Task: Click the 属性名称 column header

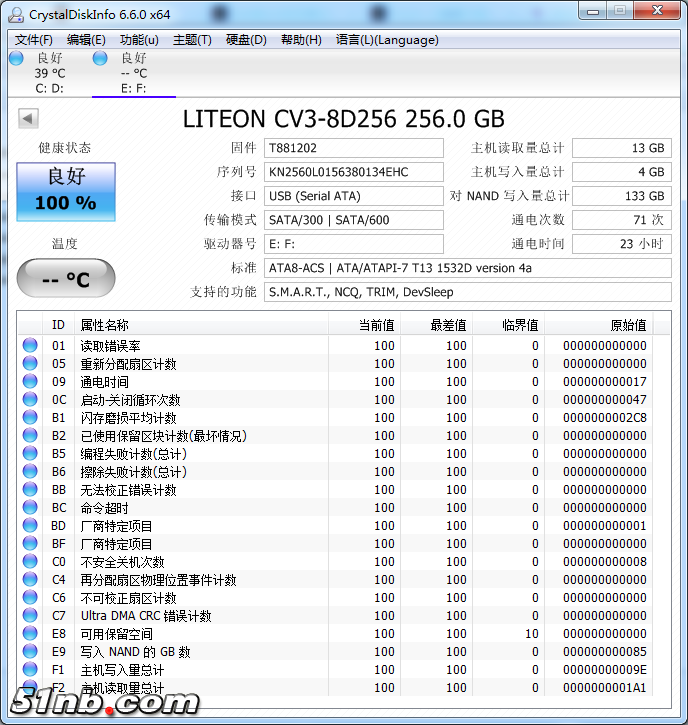Action: (104, 325)
